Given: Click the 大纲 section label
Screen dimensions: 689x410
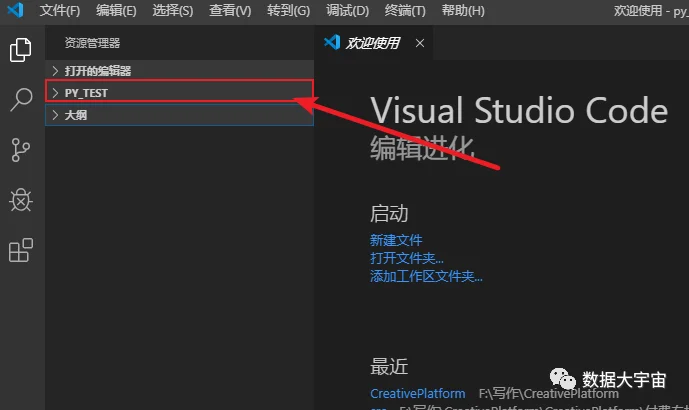Looking at the screenshot, I should 76,115.
